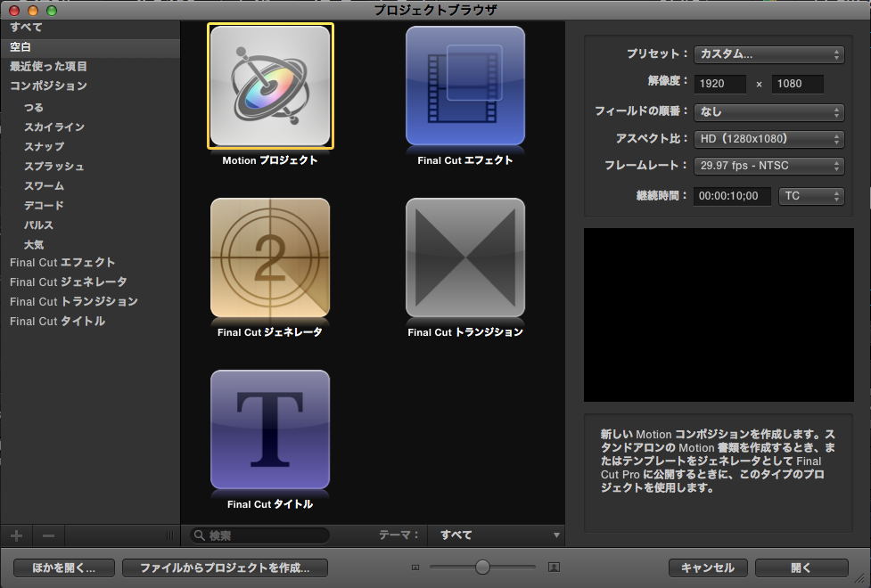Click the sidebar resize grip handle
The image size is (871, 588).
tap(170, 535)
